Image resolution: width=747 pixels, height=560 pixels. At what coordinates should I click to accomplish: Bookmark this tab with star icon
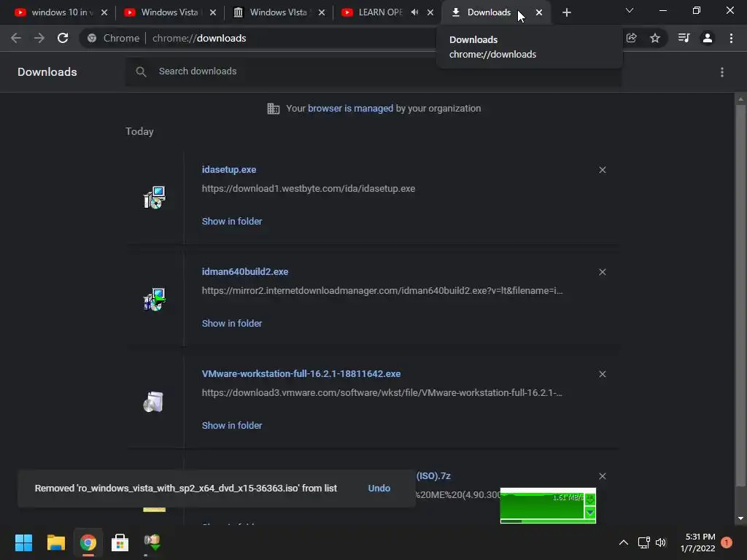point(655,38)
